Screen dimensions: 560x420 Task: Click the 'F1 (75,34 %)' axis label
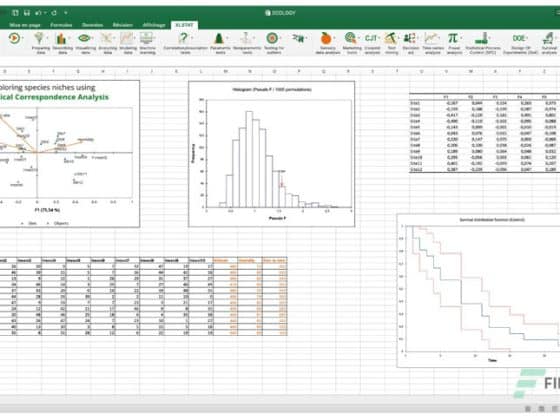pos(47,210)
